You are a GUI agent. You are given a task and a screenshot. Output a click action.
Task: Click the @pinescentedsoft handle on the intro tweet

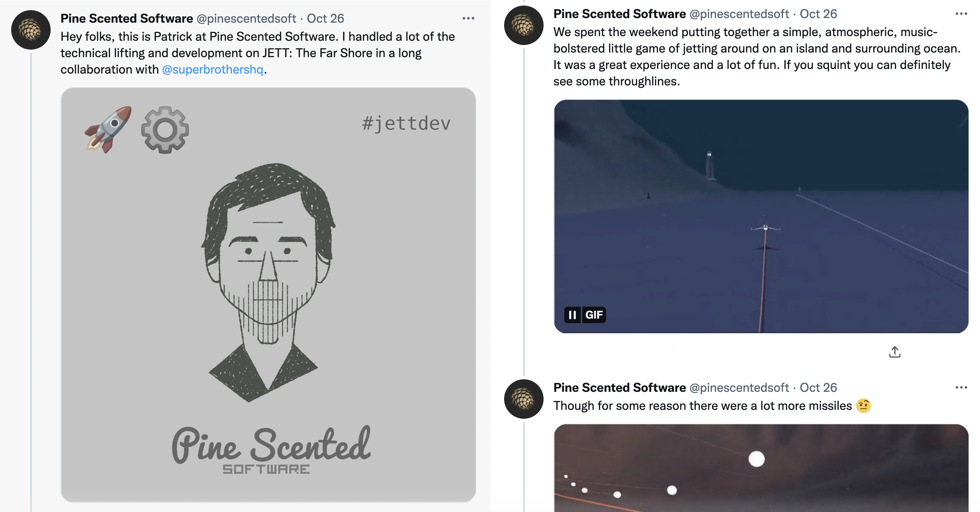pyautogui.click(x=246, y=18)
